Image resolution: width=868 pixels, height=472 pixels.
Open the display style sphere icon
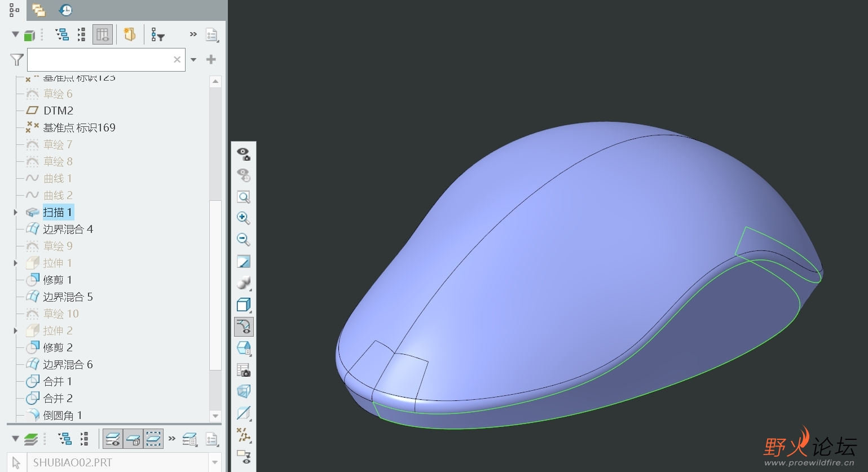point(243,284)
